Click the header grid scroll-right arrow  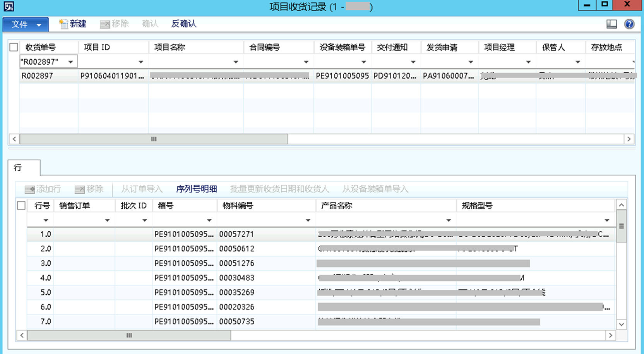tap(629, 139)
